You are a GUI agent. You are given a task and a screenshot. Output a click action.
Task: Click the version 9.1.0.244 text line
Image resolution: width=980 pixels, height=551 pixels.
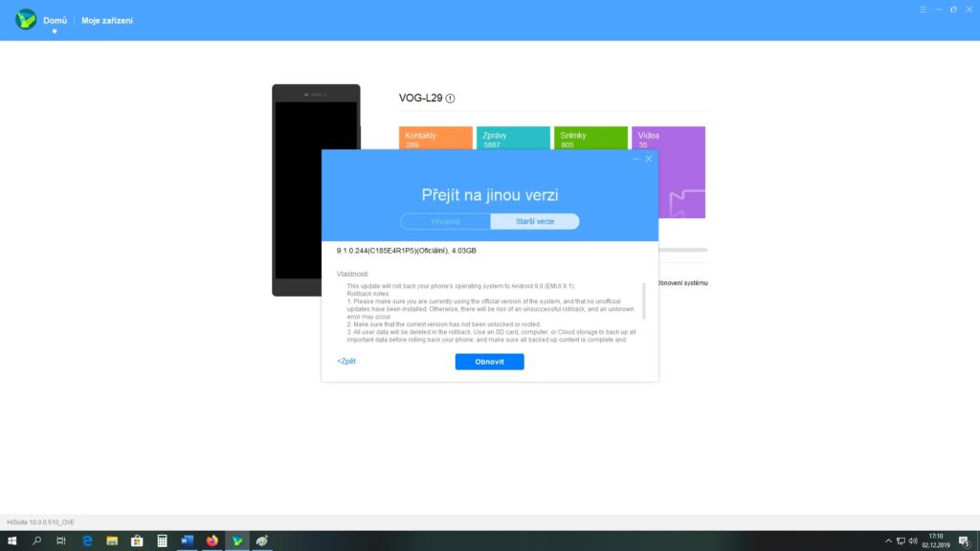click(x=406, y=251)
